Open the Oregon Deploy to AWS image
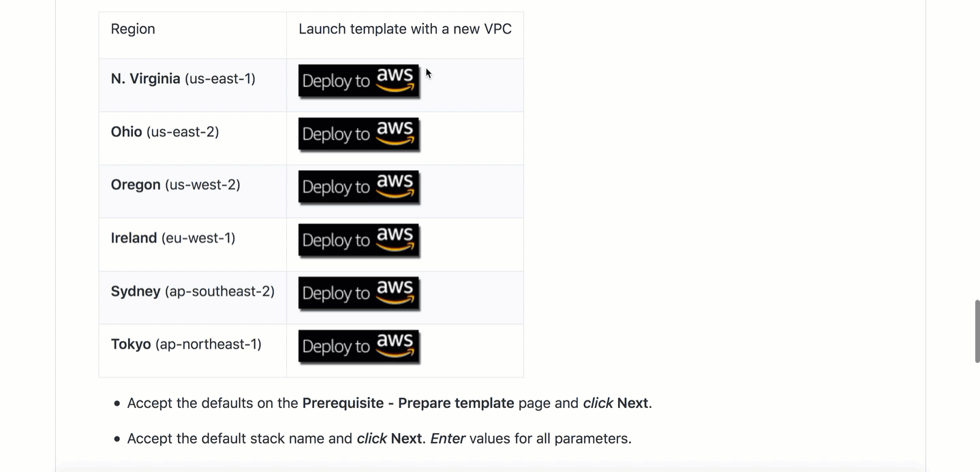 pos(359,188)
